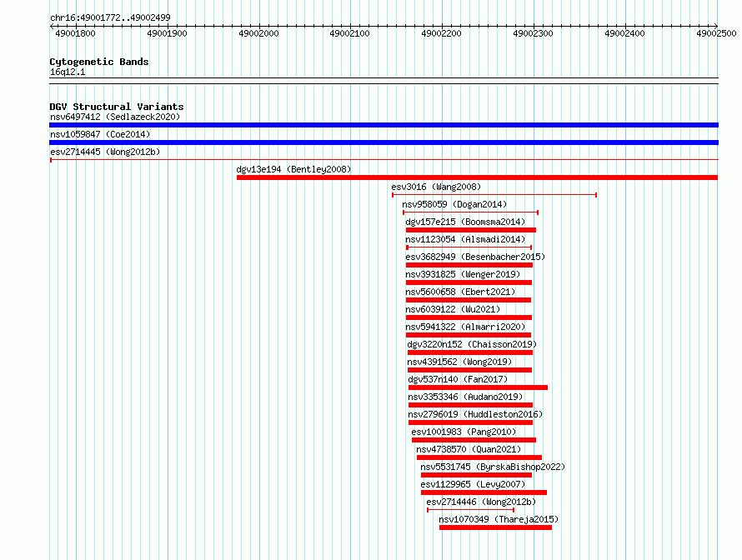Select nsv958059 (Dogan2014) label
742x560 pixels.
point(454,204)
